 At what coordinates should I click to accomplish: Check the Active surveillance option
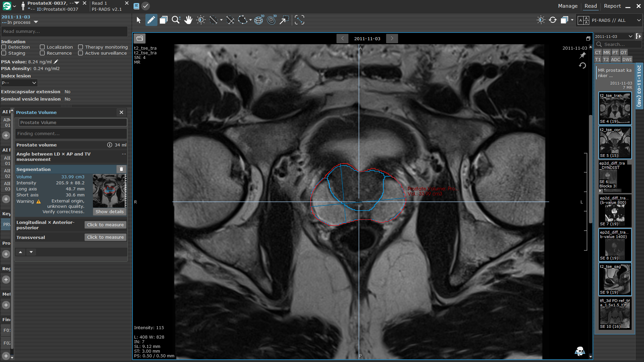click(80, 53)
